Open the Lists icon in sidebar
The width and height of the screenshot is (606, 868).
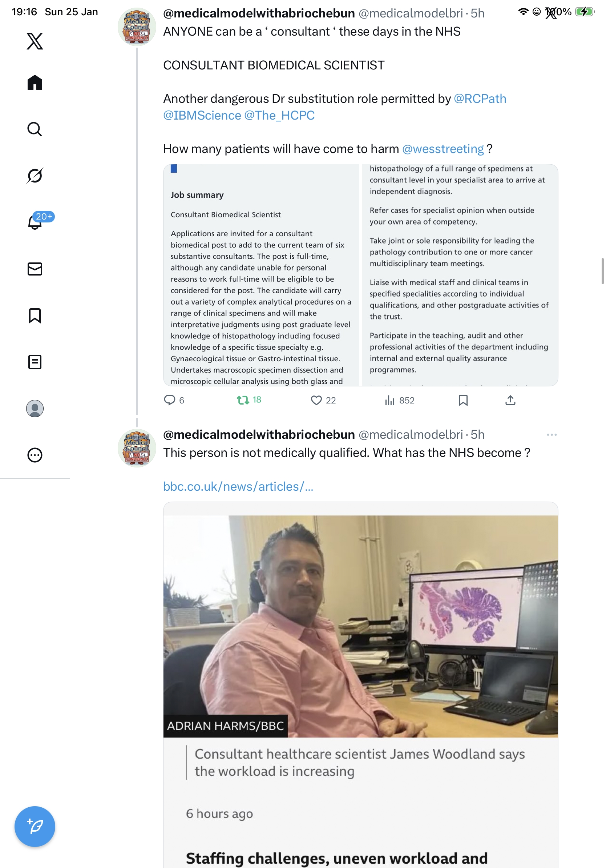35,362
